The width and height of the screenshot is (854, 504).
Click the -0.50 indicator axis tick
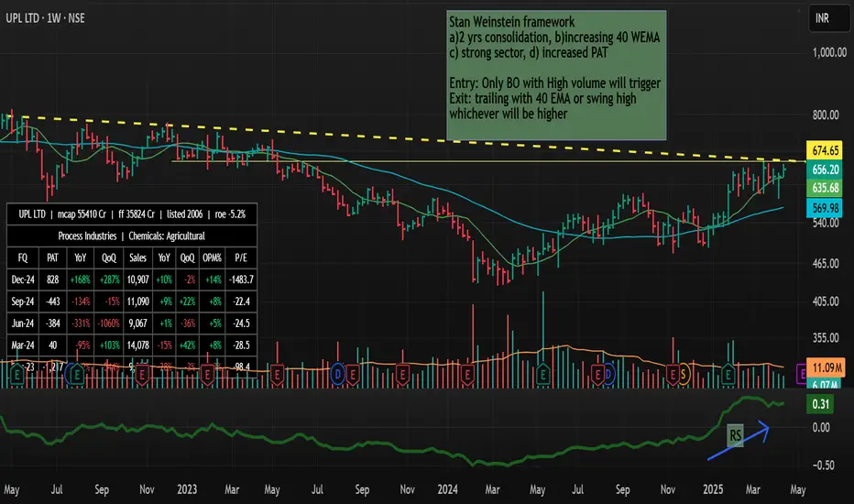823,466
